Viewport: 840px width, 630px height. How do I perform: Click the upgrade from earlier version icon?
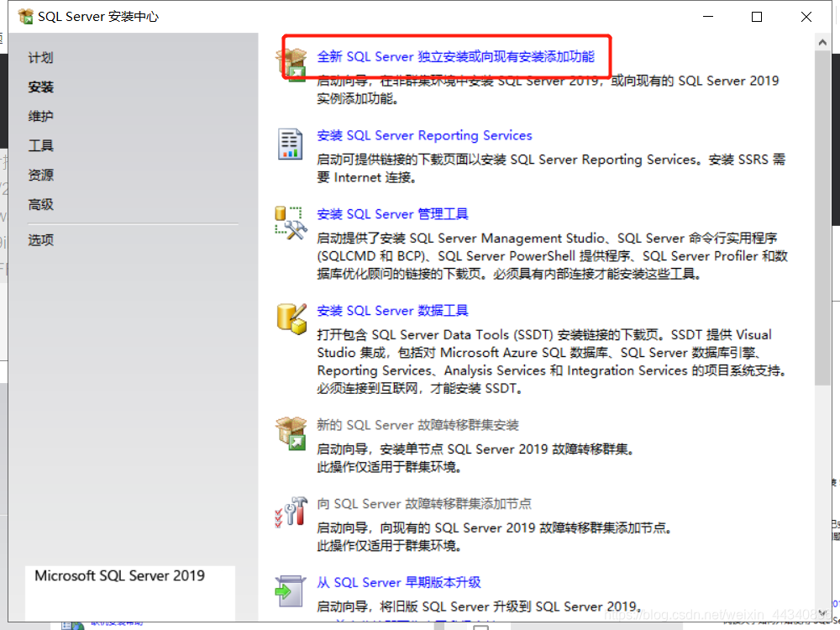click(290, 591)
